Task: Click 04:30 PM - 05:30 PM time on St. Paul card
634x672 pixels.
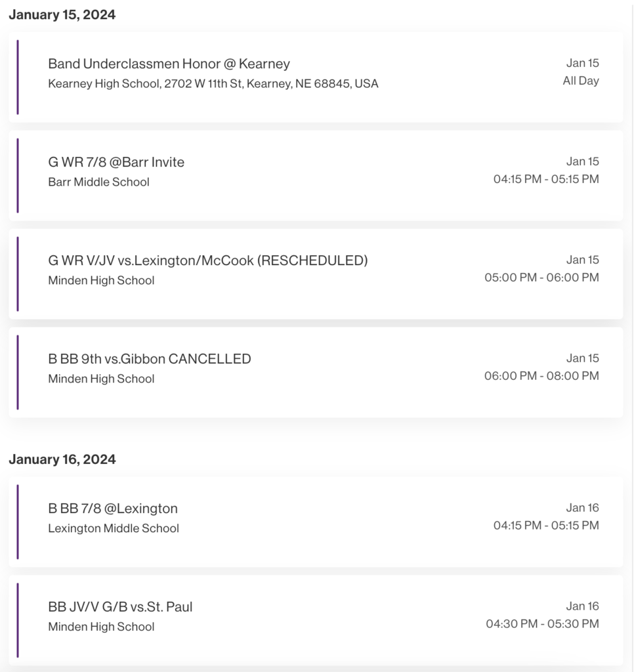Action: point(543,623)
